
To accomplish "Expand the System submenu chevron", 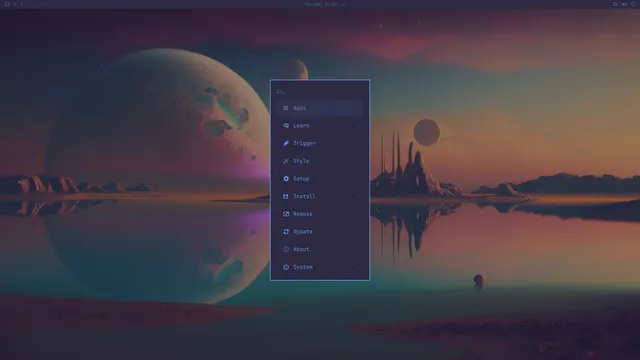I will coord(358,267).
